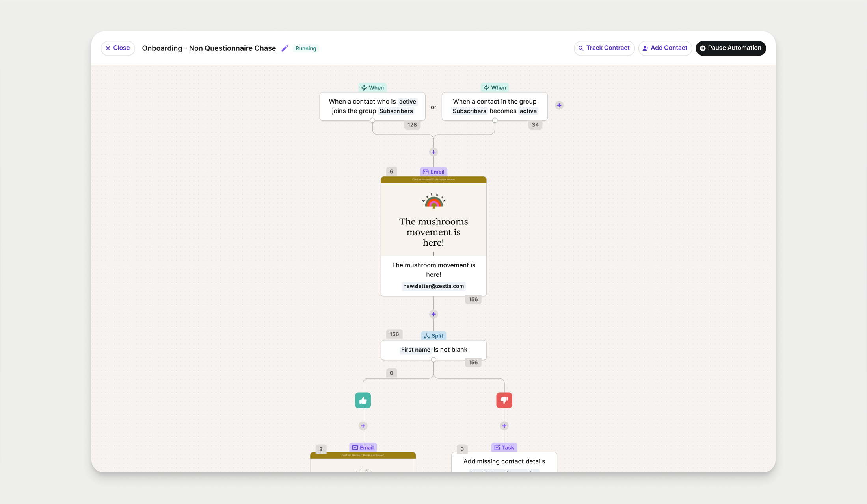Click the Add Contact button
The height and width of the screenshot is (504, 867).
665,48
